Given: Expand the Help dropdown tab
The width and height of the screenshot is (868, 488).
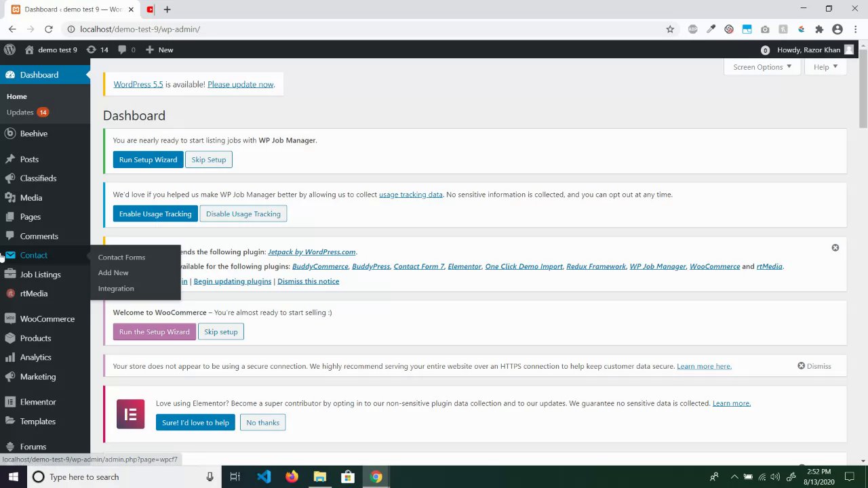Looking at the screenshot, I should click(825, 66).
